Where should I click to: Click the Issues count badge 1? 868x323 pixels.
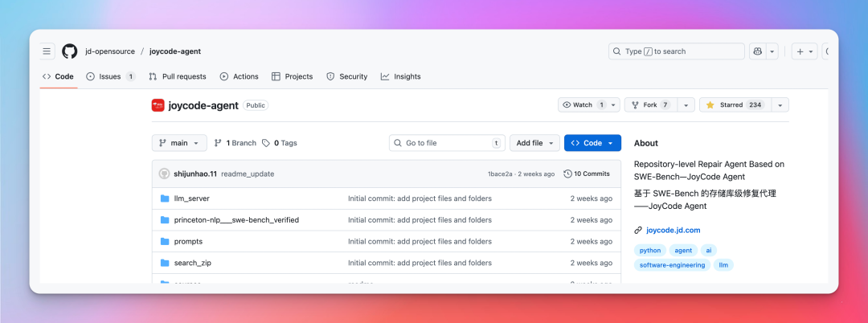click(131, 76)
